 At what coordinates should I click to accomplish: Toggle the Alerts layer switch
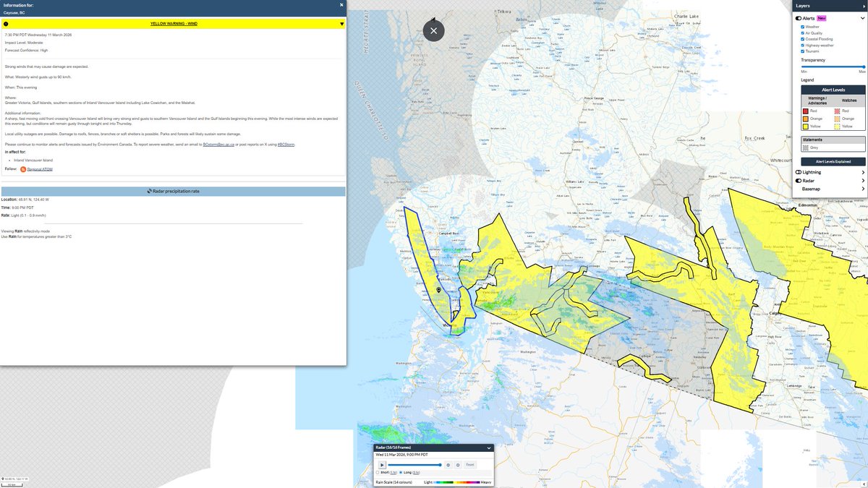(799, 18)
